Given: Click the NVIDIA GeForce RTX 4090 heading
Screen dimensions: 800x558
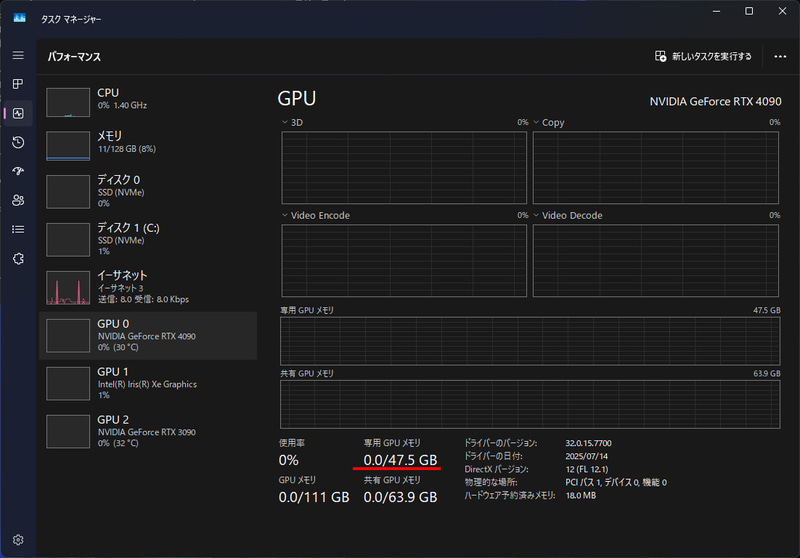Looking at the screenshot, I should tap(715, 102).
